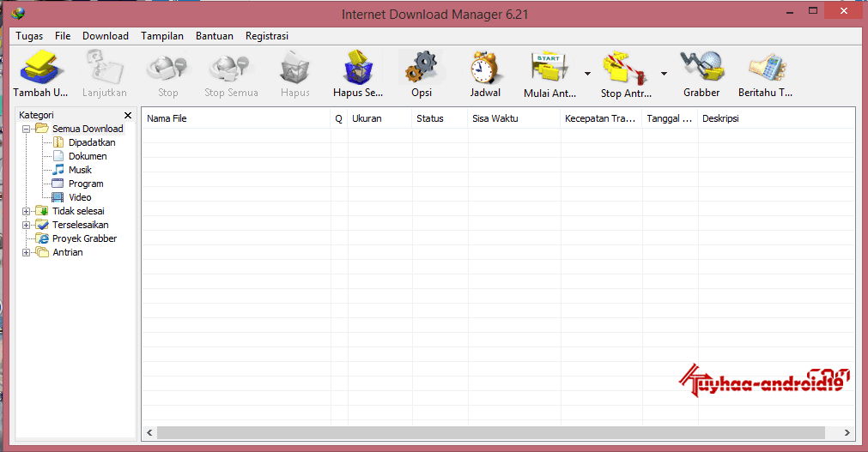
Task: Sort by Sisa Waktu column header
Action: click(514, 118)
